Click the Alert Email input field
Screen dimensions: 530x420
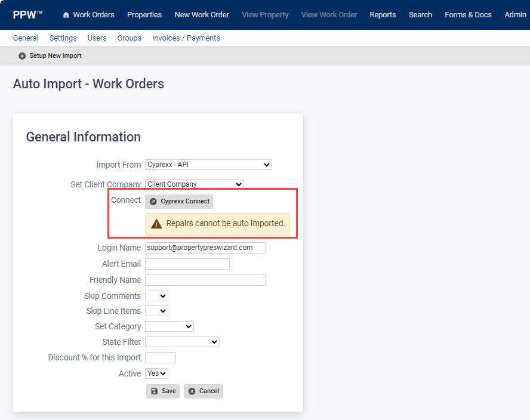tap(187, 263)
